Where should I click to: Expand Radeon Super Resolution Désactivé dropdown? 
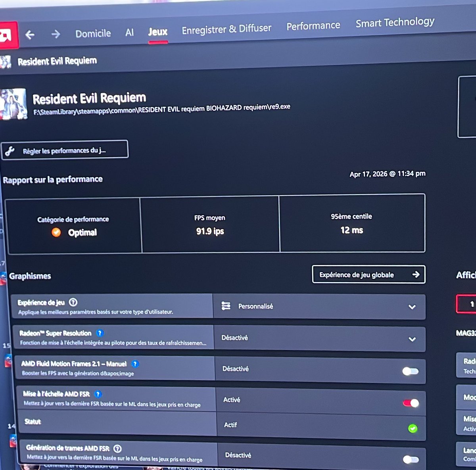pyautogui.click(x=320, y=338)
